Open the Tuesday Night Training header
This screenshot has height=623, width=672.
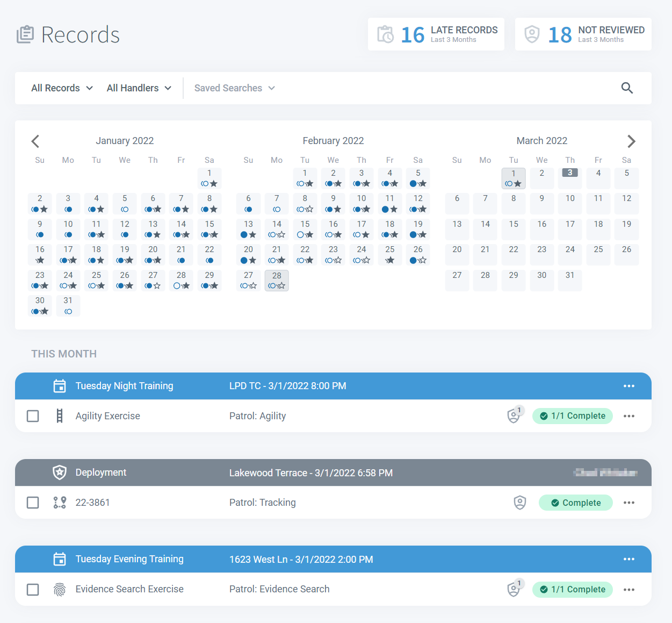coord(333,386)
